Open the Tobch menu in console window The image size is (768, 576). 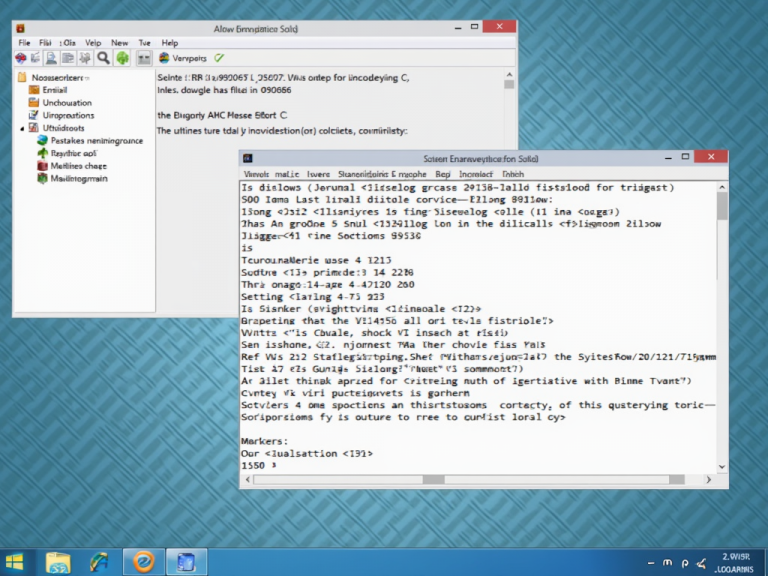513,174
